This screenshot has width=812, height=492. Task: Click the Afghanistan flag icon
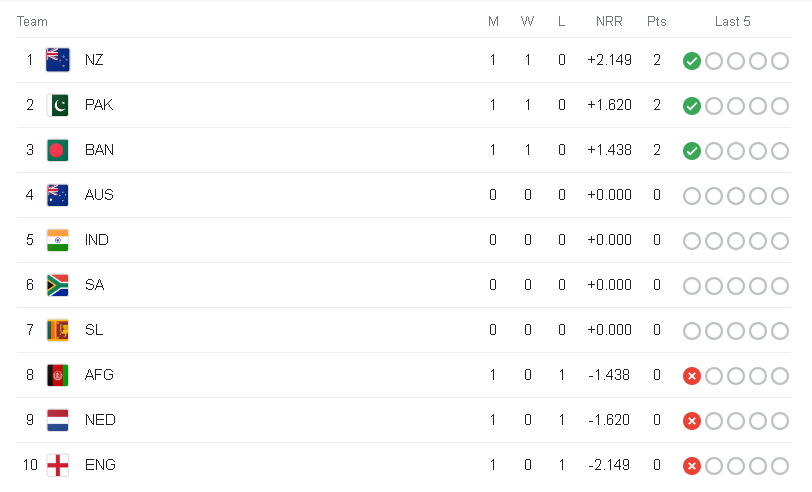[x=58, y=375]
